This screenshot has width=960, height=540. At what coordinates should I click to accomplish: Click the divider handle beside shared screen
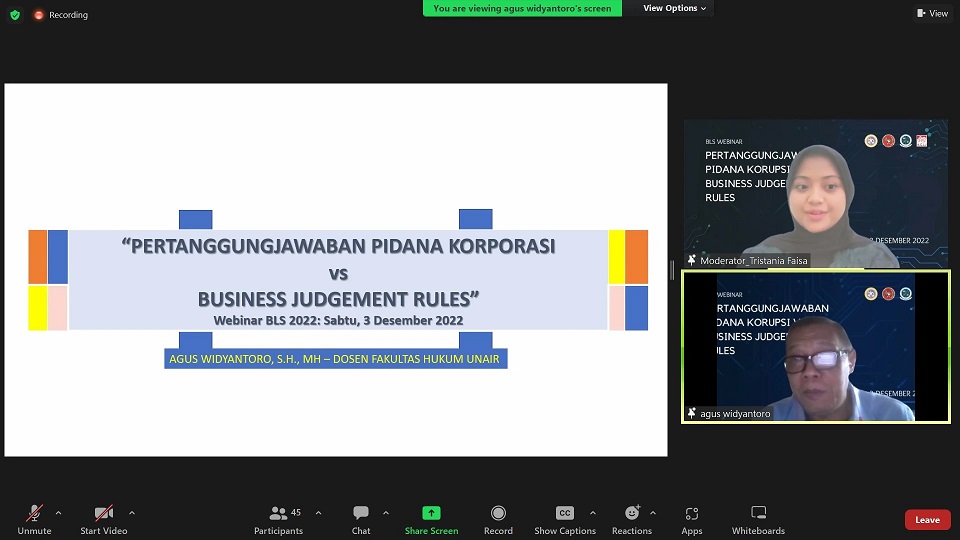click(x=672, y=270)
